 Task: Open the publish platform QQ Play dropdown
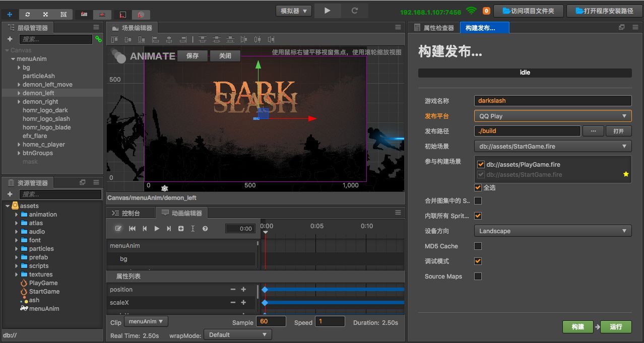pos(552,116)
